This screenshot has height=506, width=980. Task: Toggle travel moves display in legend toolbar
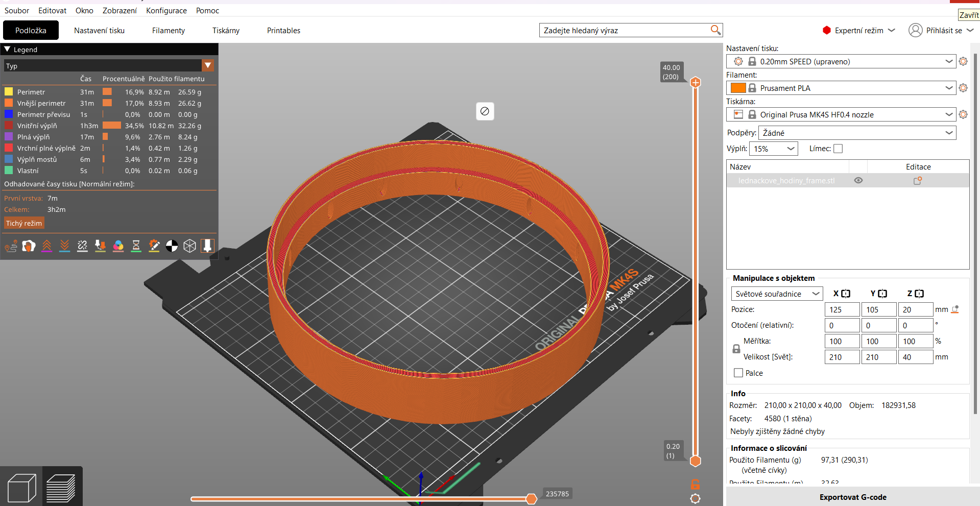point(11,246)
